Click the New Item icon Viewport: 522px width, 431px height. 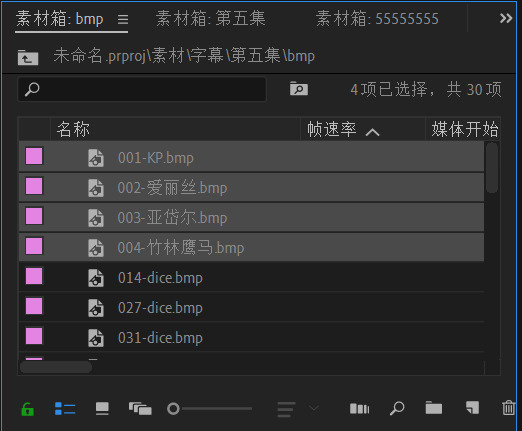[472, 408]
